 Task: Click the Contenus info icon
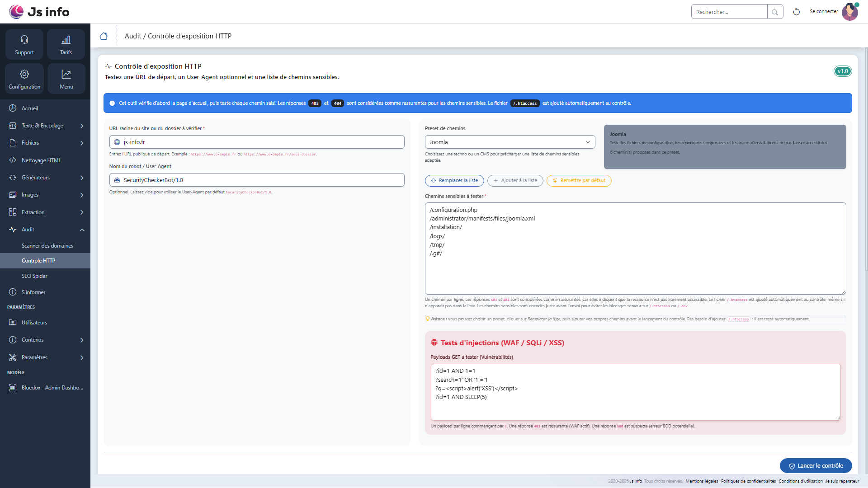click(13, 340)
